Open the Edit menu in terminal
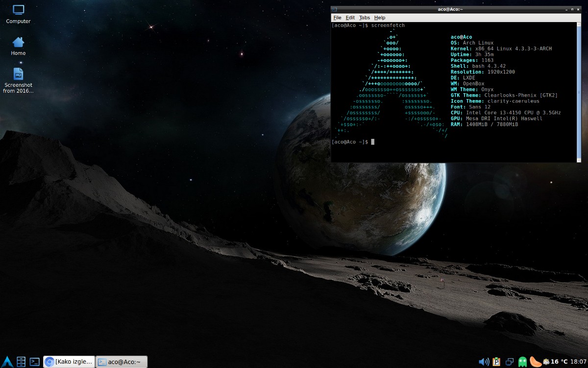Viewport: 588px width, 368px height. [x=350, y=18]
